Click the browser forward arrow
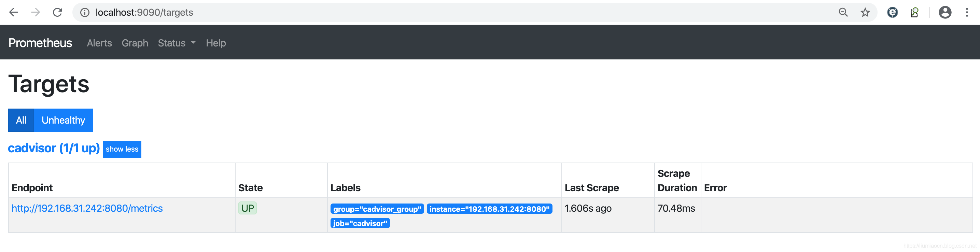The width and height of the screenshot is (980, 252). [x=36, y=13]
